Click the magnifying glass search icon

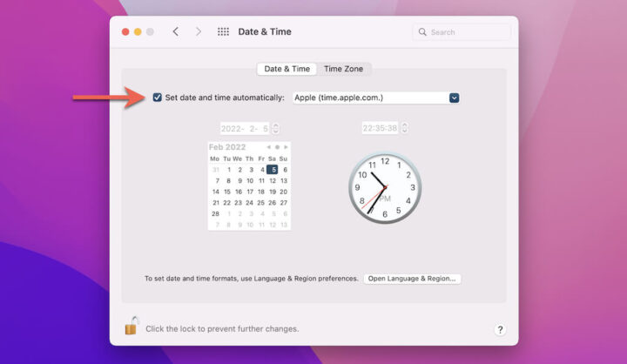pos(422,32)
